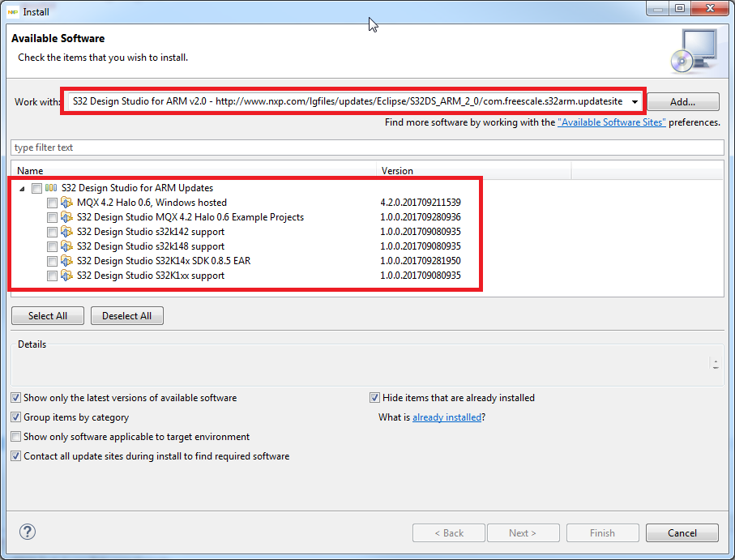Check the s32k148 support checkbox
The height and width of the screenshot is (560, 735).
(52, 246)
